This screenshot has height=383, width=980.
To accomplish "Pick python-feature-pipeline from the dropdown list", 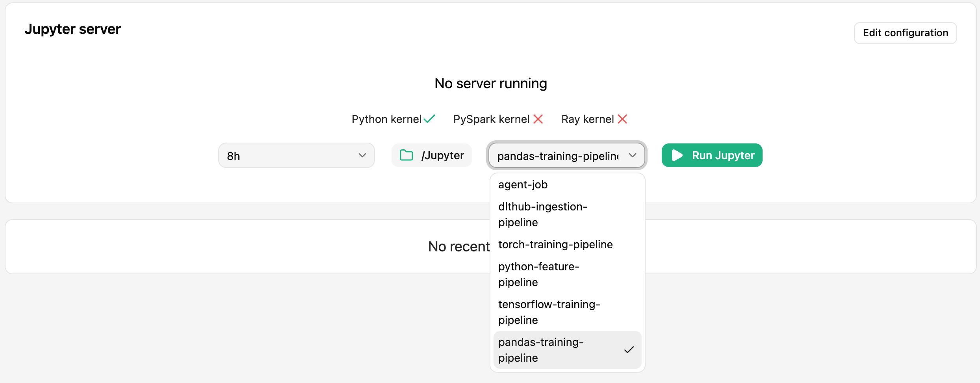I will [x=567, y=274].
